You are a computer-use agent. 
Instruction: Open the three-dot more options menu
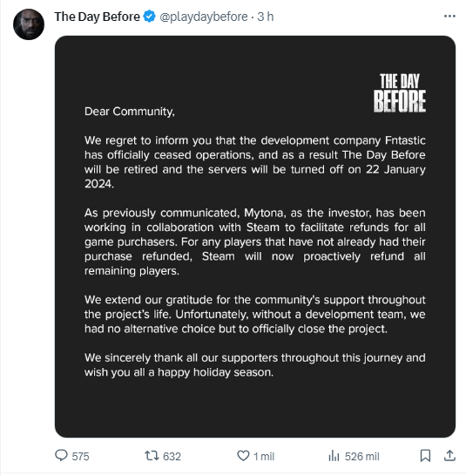(449, 16)
